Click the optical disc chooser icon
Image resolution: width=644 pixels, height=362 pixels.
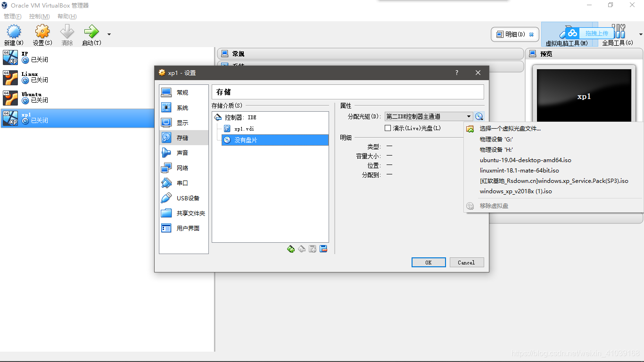tap(479, 116)
